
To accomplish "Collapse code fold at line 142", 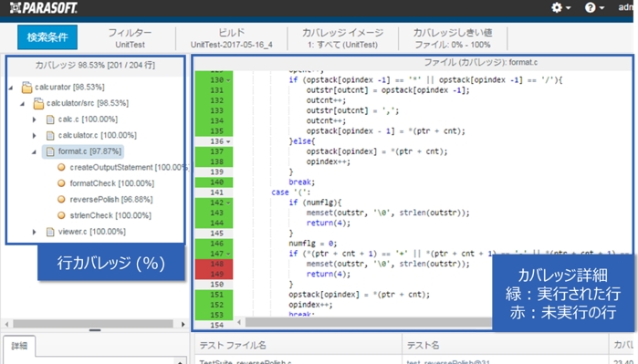I will point(228,203).
